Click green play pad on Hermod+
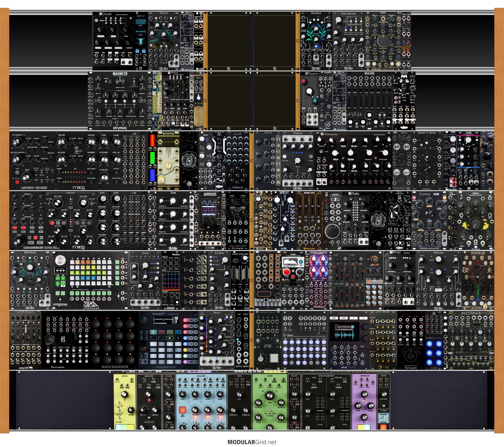This screenshot has width=504, height=447. point(170,338)
